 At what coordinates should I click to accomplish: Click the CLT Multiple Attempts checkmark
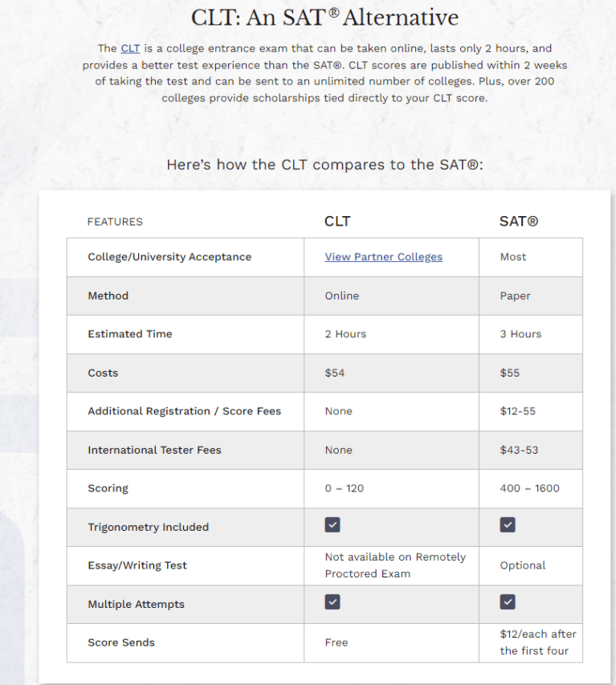332,602
